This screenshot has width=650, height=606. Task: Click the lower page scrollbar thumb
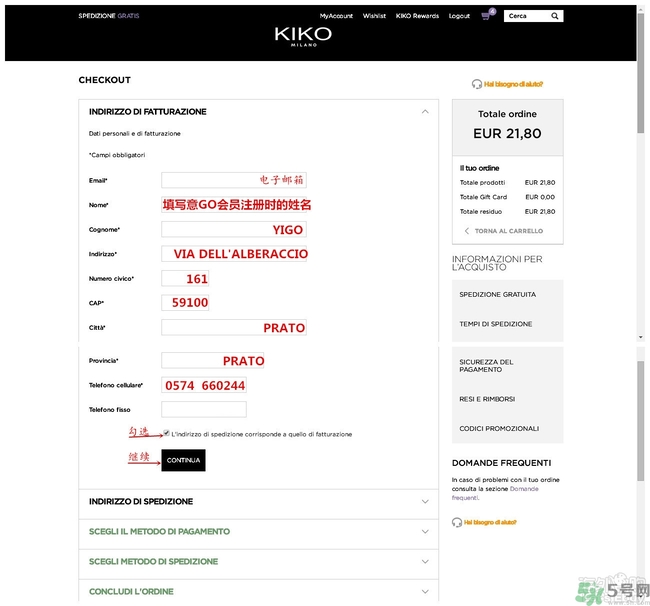coord(641,421)
